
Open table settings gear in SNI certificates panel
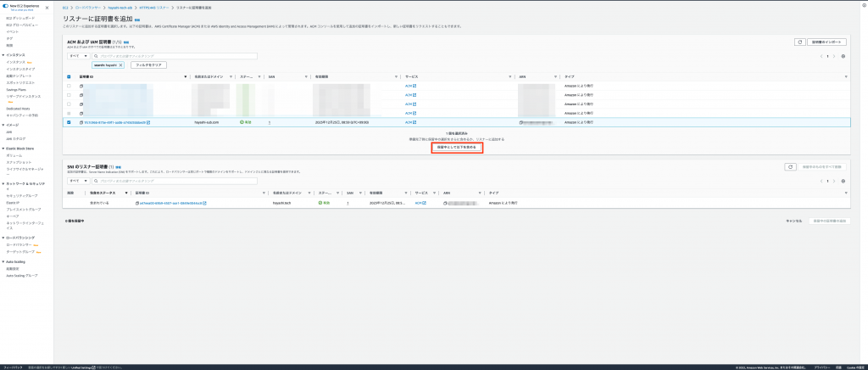coord(843,181)
